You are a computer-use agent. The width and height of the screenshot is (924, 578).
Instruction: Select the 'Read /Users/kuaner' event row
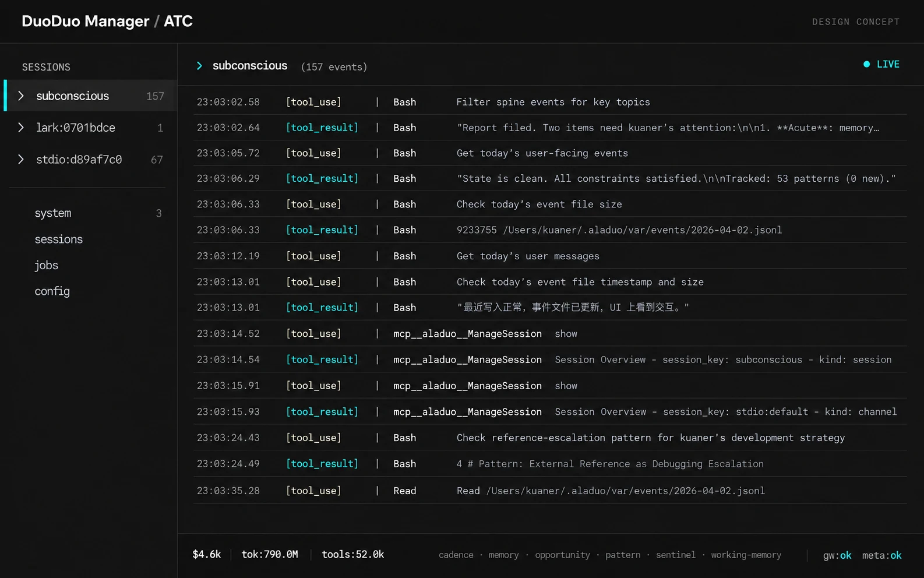(550, 491)
